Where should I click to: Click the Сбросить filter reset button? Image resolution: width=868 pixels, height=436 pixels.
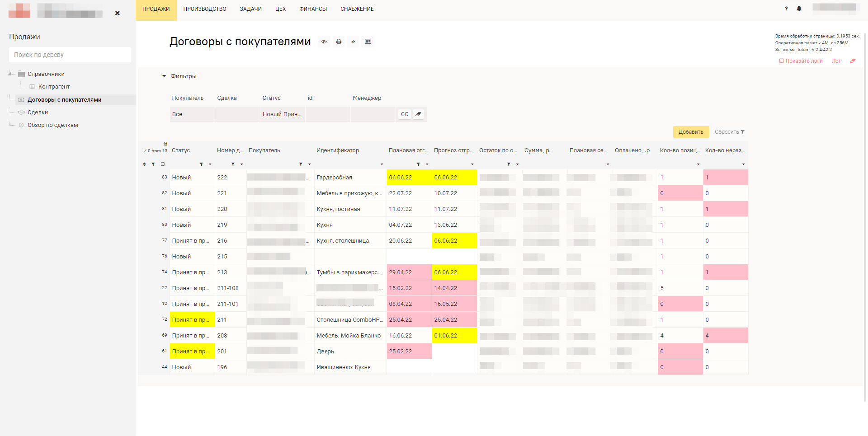[730, 132]
